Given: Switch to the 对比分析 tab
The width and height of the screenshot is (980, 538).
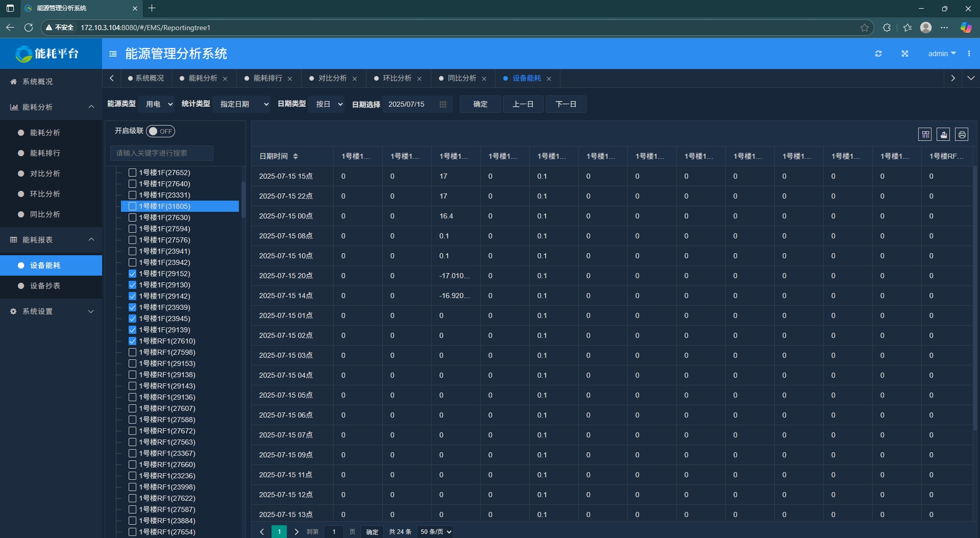Looking at the screenshot, I should 332,78.
